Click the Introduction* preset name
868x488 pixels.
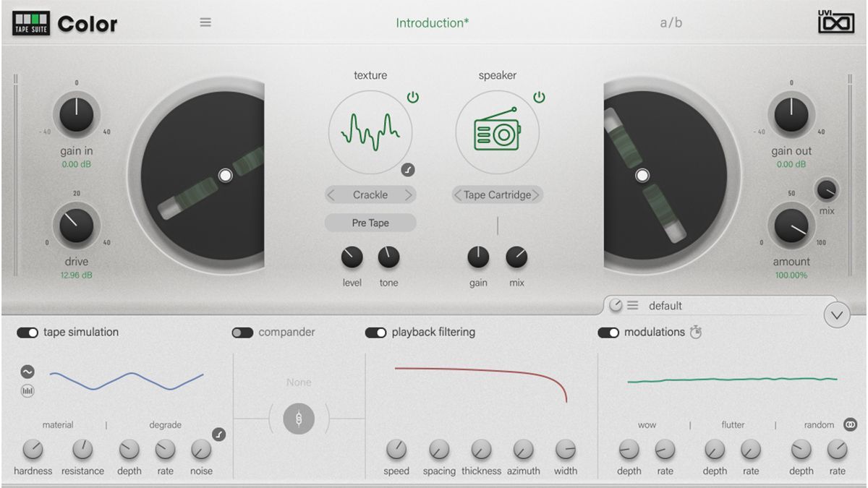click(433, 22)
